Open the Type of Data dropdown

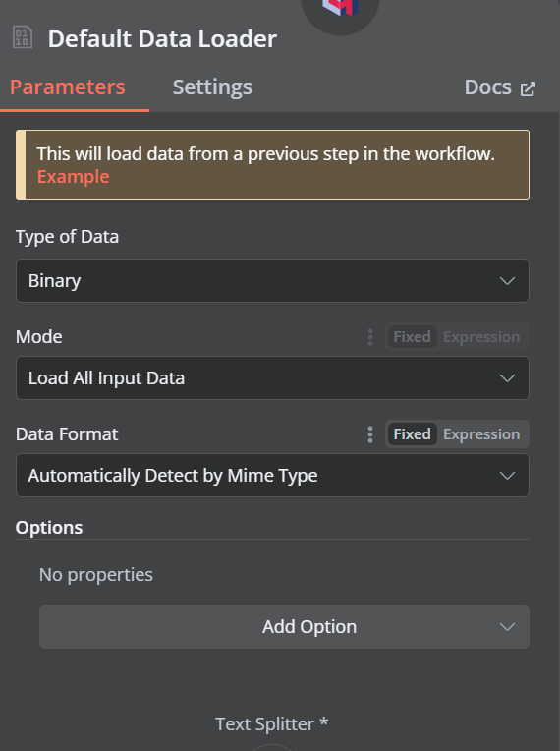pos(272,281)
